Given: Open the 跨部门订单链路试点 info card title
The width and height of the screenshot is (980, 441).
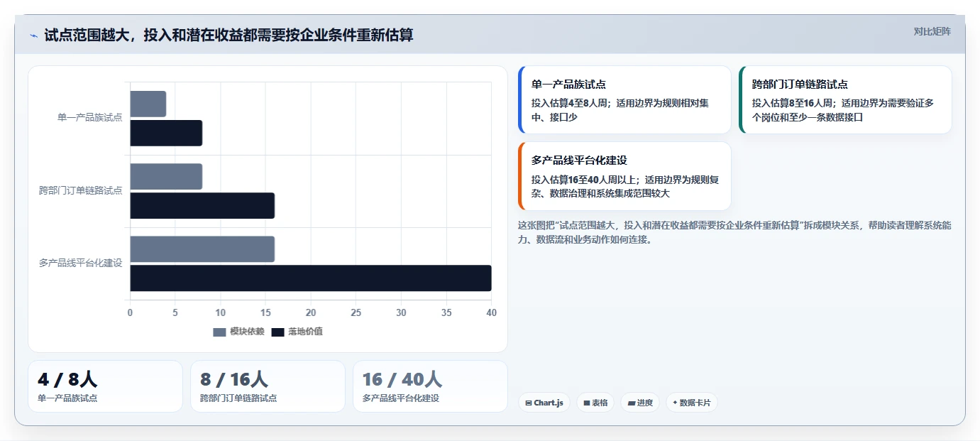Looking at the screenshot, I should pos(800,85).
